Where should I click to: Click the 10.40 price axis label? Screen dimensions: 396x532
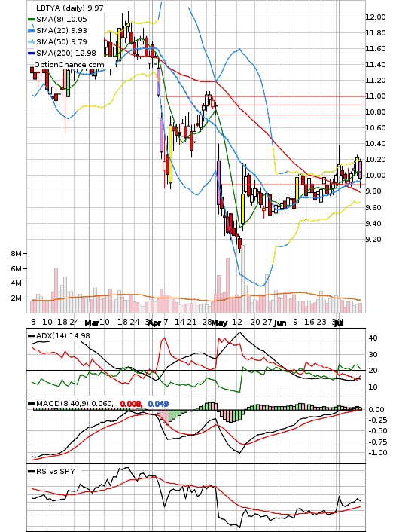pyautogui.click(x=376, y=143)
